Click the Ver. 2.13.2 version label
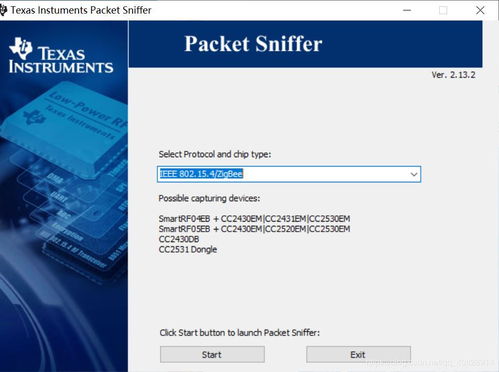499x372 pixels. click(453, 75)
